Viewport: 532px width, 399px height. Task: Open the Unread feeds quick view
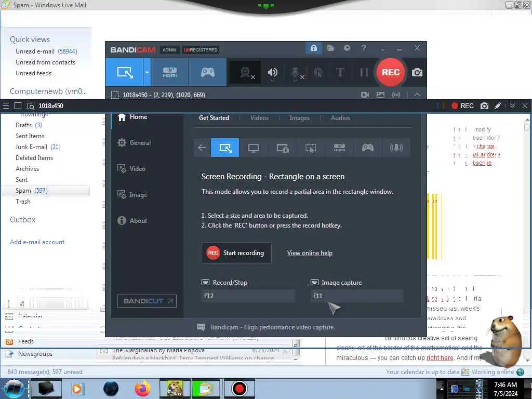(34, 73)
